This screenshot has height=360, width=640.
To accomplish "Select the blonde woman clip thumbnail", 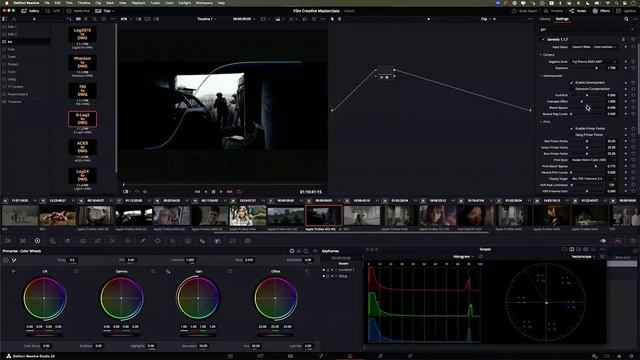I will (x=248, y=216).
